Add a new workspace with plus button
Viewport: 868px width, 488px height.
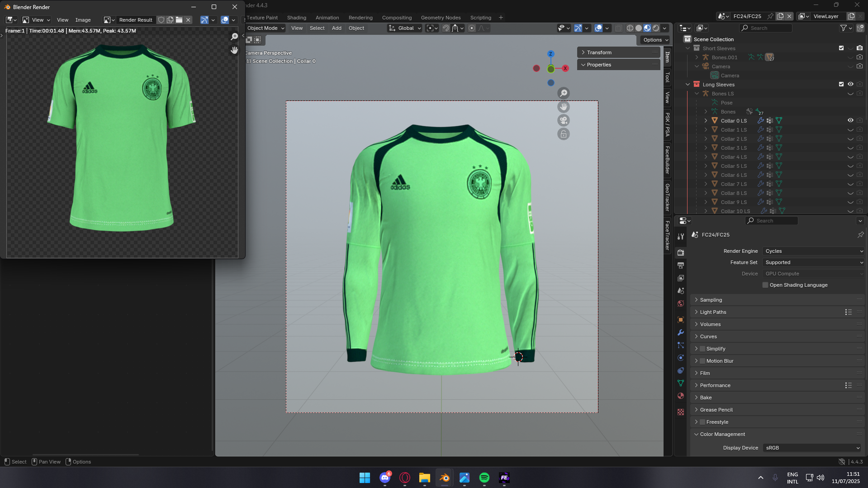click(501, 18)
